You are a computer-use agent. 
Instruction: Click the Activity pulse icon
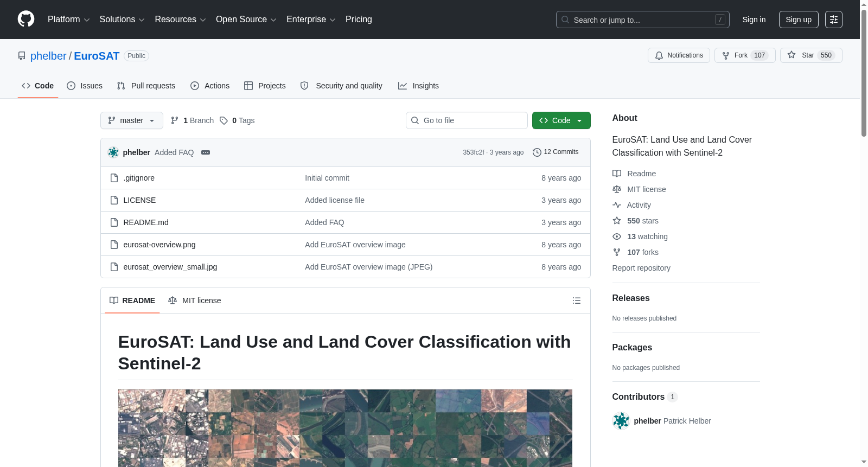pos(617,205)
